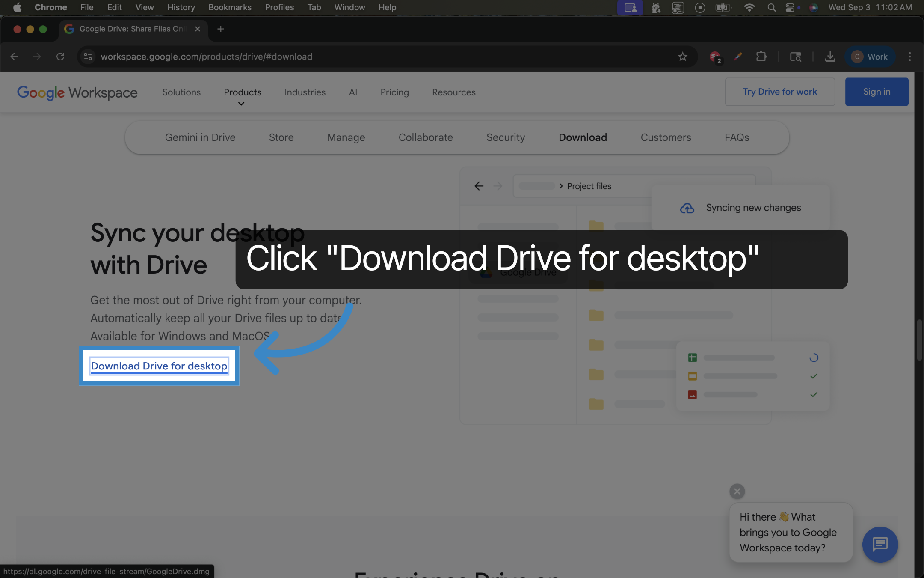Open the Extensions puzzle icon
This screenshot has height=578, width=924.
[x=761, y=57]
